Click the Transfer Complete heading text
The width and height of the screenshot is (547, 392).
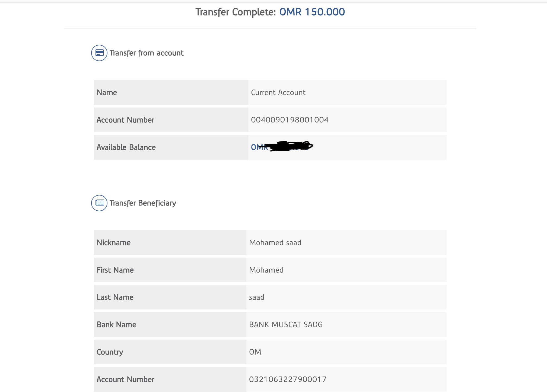coord(236,12)
